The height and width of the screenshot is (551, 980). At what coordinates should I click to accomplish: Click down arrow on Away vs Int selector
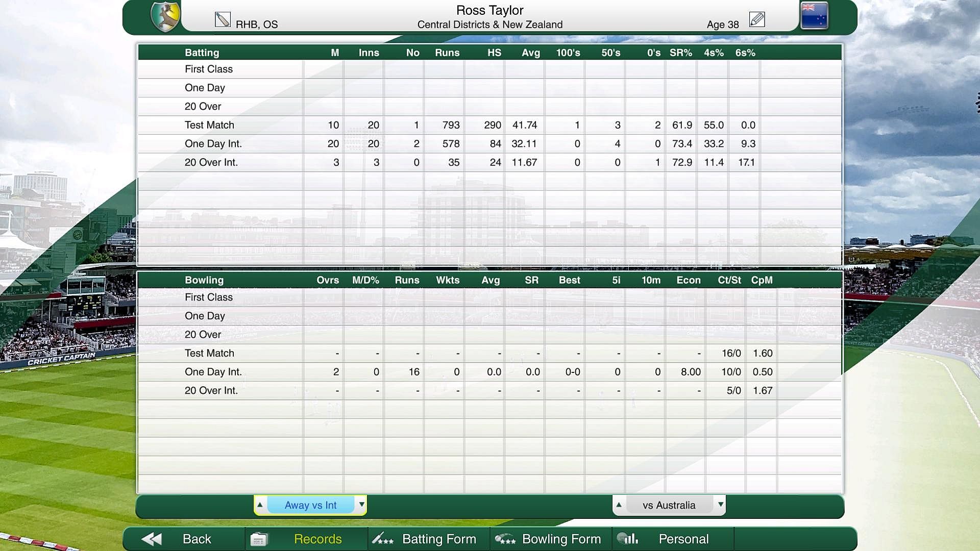click(361, 505)
